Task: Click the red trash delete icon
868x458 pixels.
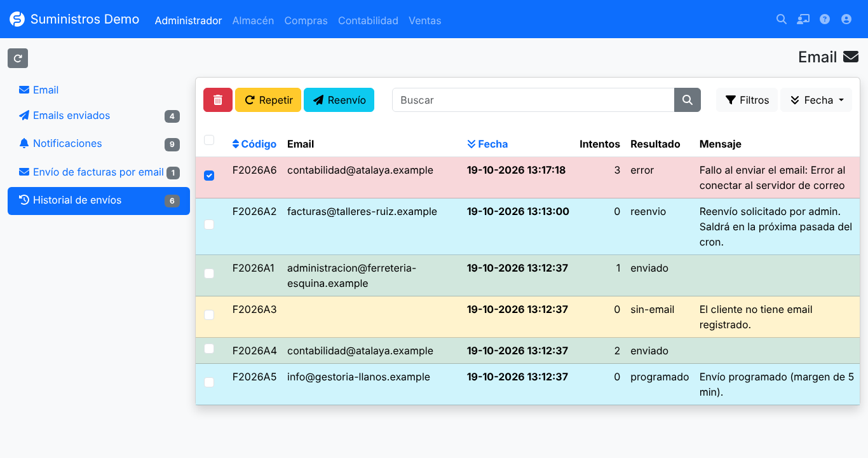Action: coord(218,100)
